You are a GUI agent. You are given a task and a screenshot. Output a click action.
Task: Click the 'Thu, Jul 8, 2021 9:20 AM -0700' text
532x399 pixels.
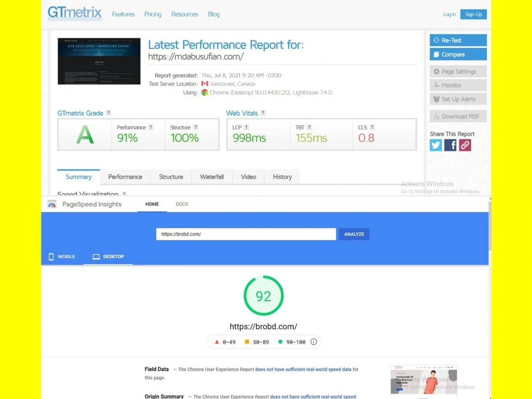pyautogui.click(x=241, y=76)
